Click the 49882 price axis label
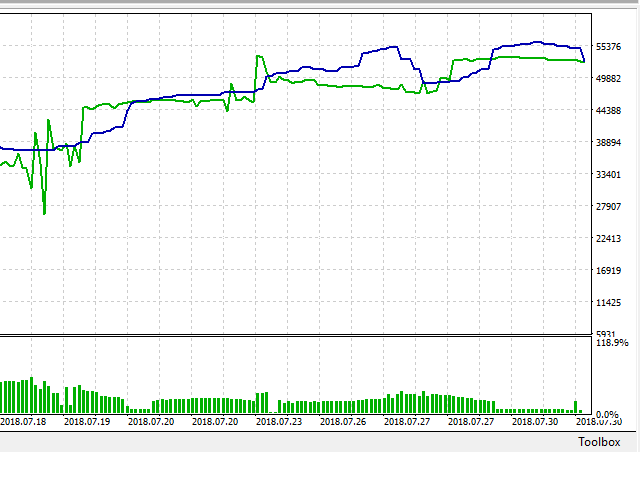 tap(610, 79)
